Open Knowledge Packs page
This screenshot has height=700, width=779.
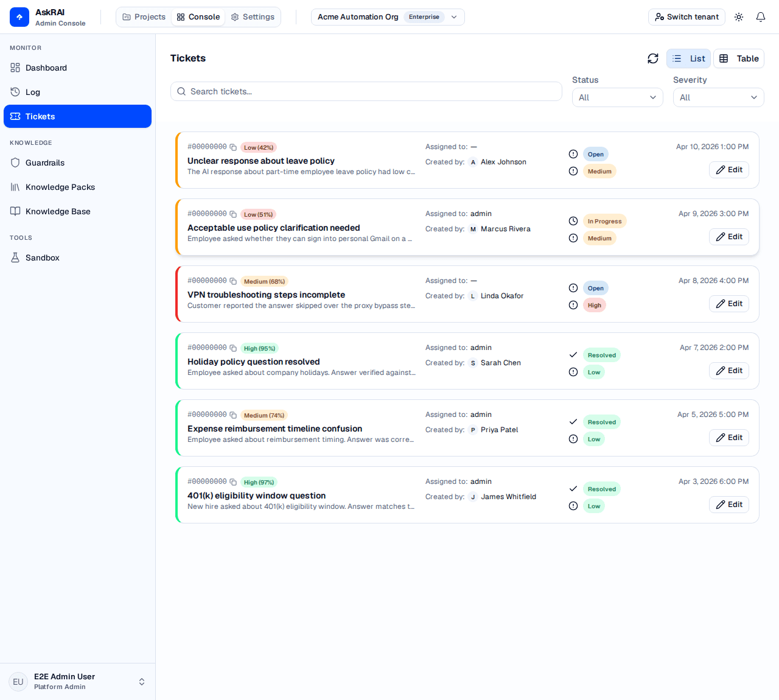click(77, 187)
